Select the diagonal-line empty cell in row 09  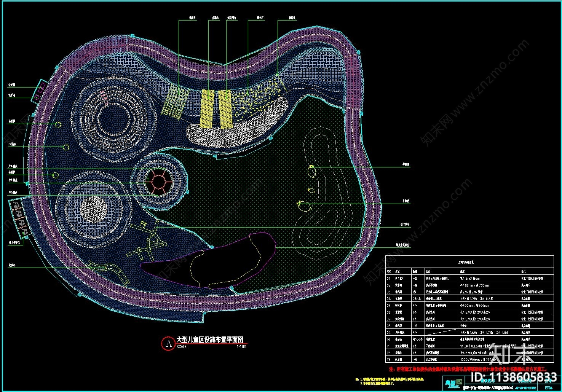[441, 333]
